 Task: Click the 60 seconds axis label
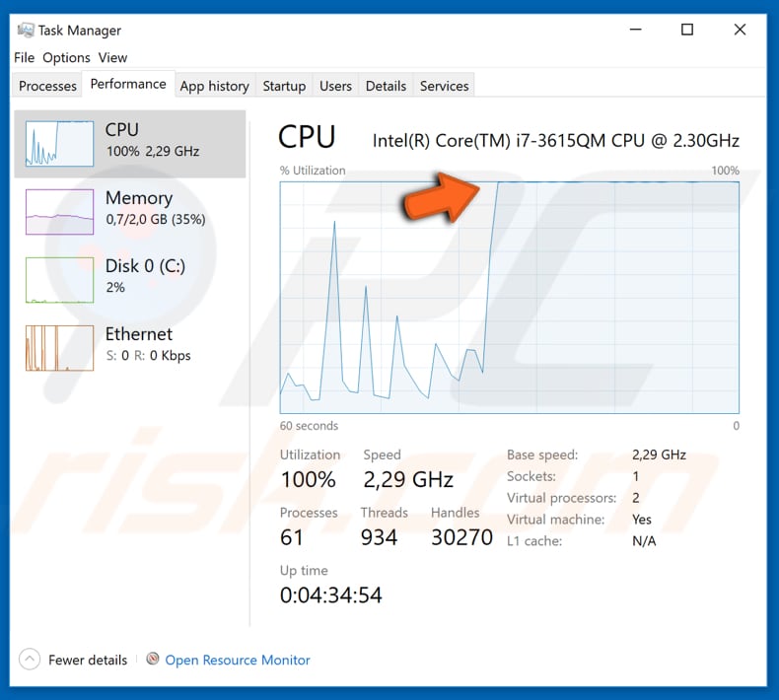click(309, 426)
